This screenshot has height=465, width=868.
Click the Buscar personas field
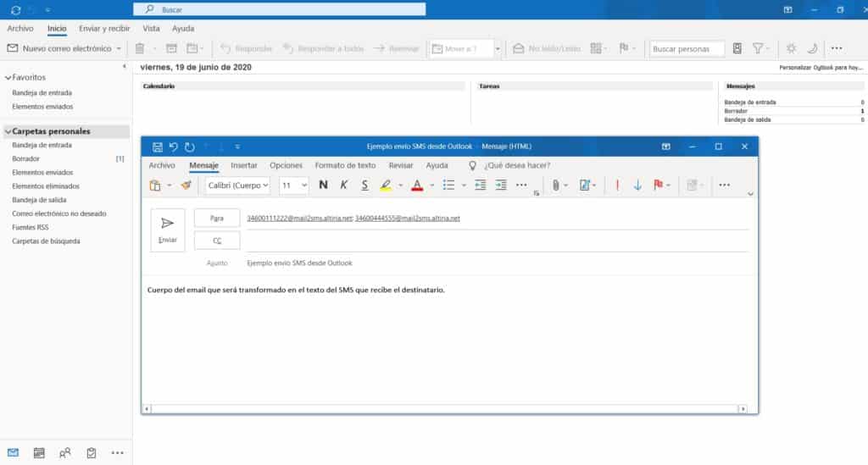687,48
